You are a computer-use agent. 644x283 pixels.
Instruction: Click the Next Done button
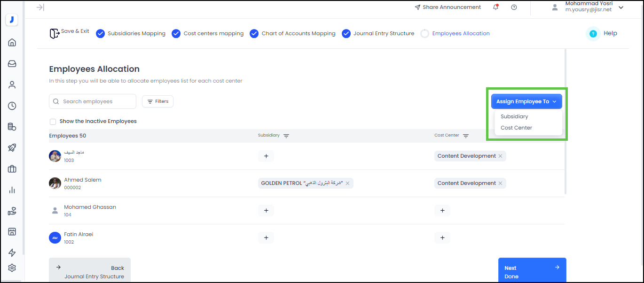tap(532, 271)
